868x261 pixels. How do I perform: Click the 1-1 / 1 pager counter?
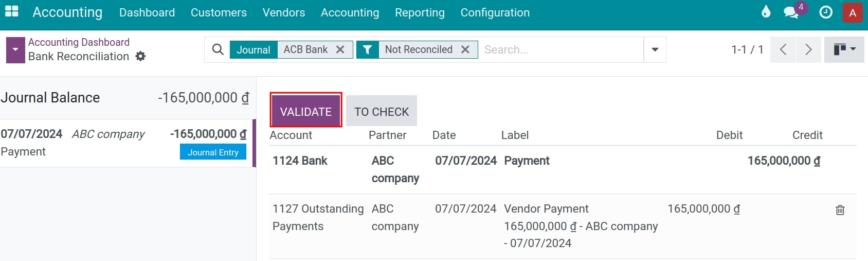click(747, 49)
